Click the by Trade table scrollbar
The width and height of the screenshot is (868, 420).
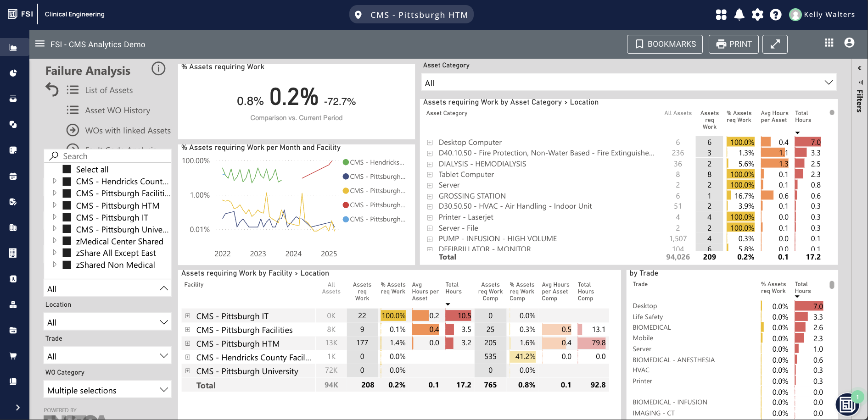832,285
